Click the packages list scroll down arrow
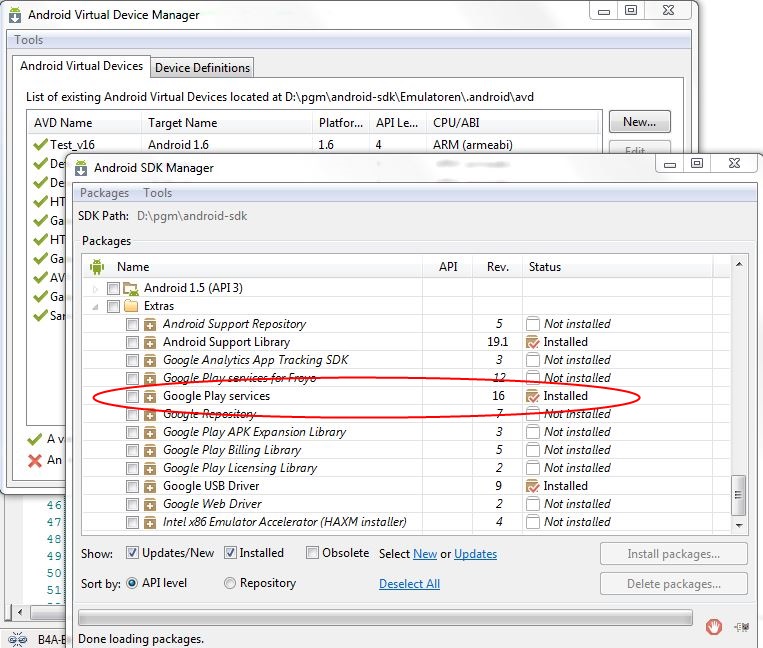Image resolution: width=763 pixels, height=648 pixels. pyautogui.click(x=739, y=525)
